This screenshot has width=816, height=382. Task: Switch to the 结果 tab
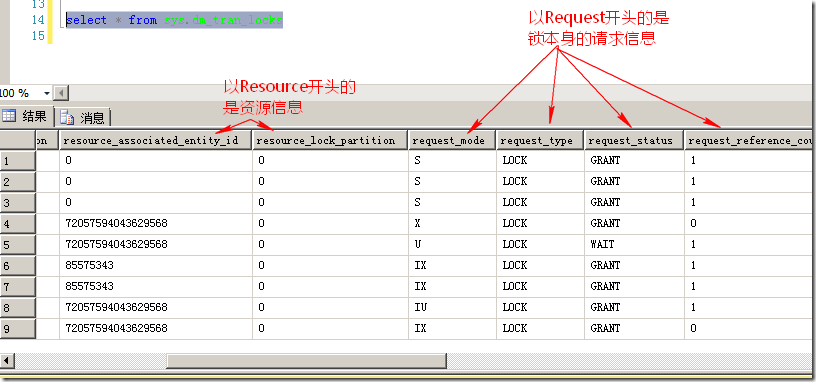pos(26,116)
